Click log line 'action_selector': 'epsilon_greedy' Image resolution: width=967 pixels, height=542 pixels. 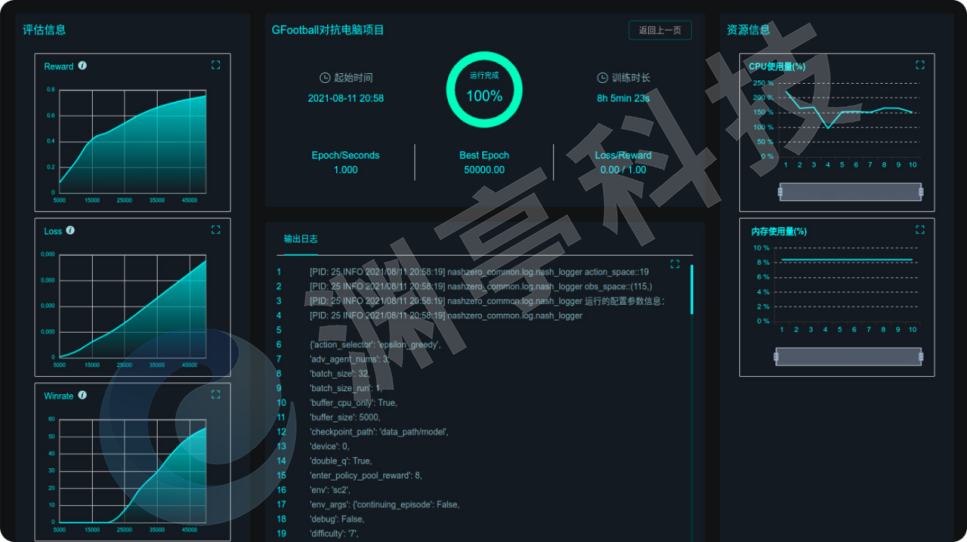pos(375,345)
